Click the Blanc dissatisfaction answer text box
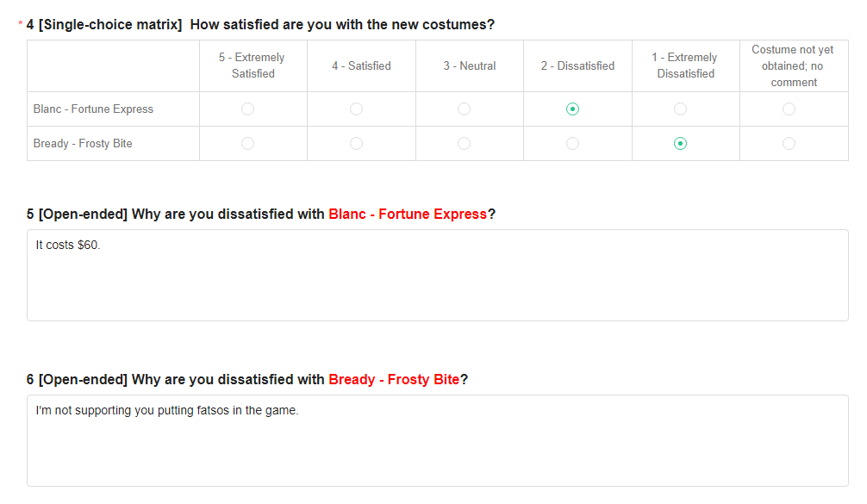This screenshot has height=504, width=867. coord(437,276)
